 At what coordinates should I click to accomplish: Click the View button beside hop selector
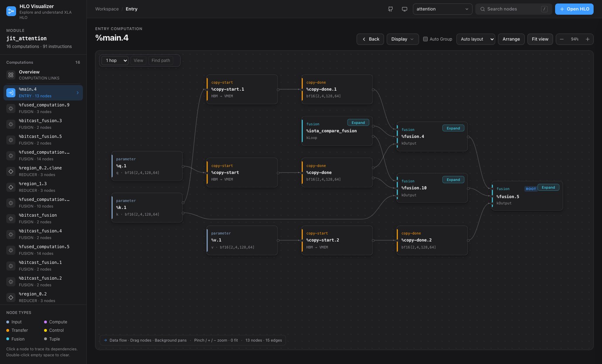coord(138,61)
